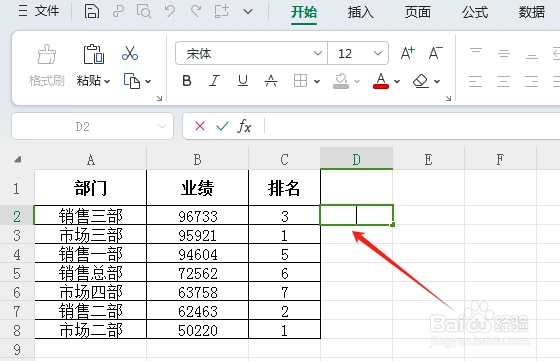Select column D header
Image resolution: width=560 pixels, height=361 pixels.
356,159
